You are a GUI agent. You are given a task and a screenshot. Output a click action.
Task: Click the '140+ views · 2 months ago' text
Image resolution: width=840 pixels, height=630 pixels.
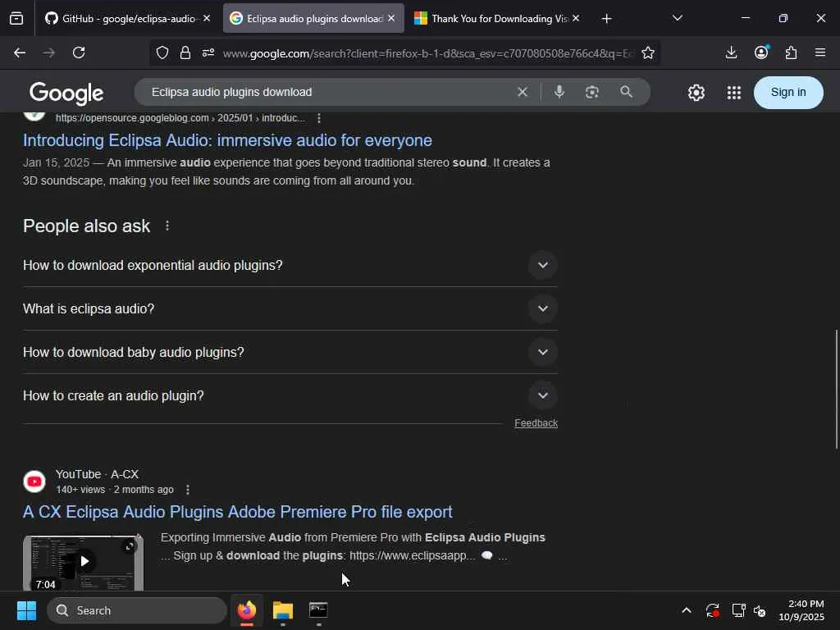[x=115, y=490]
